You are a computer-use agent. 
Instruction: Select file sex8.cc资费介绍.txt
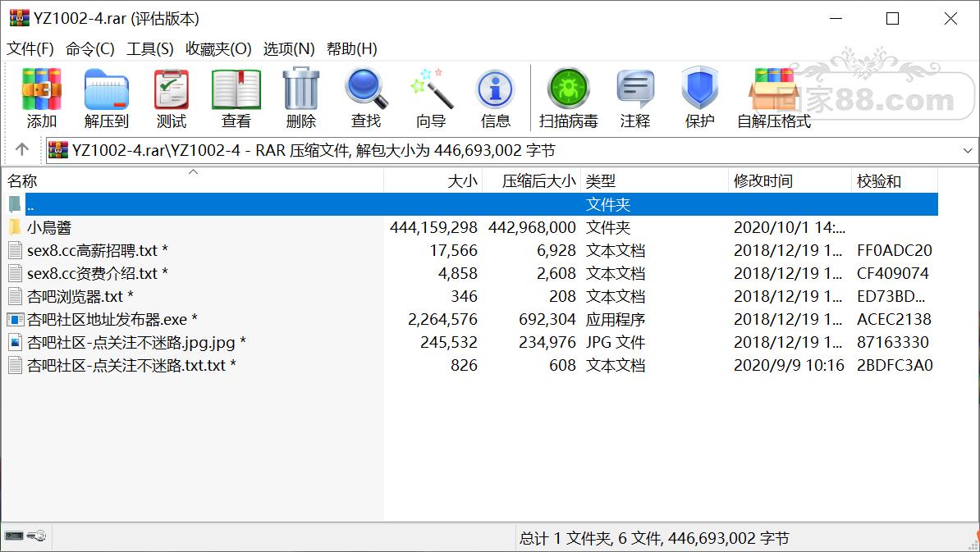coord(98,273)
